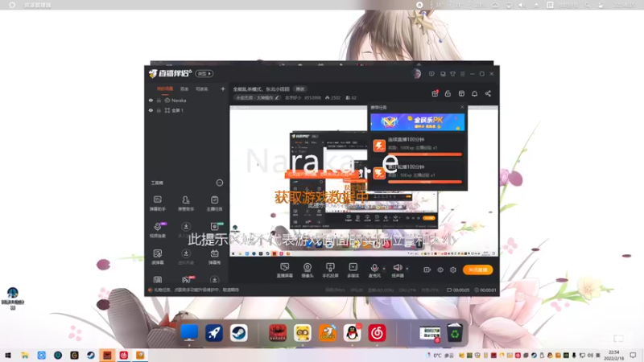Image resolution: width=644 pixels, height=362 pixels.
Task: Click the 修改 button beside the stream title
Action: coord(300,89)
